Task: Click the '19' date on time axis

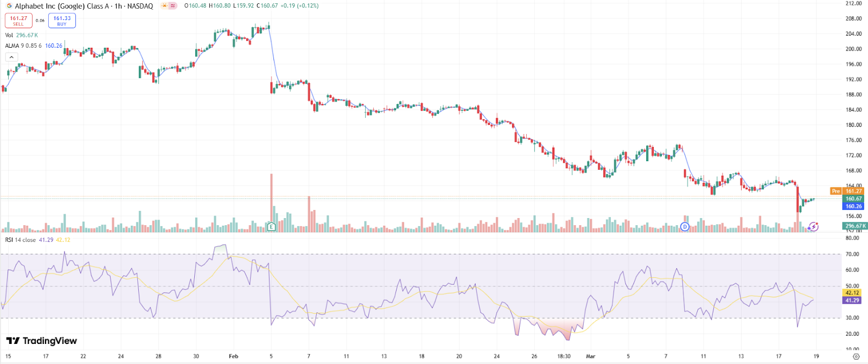Action: click(816, 356)
